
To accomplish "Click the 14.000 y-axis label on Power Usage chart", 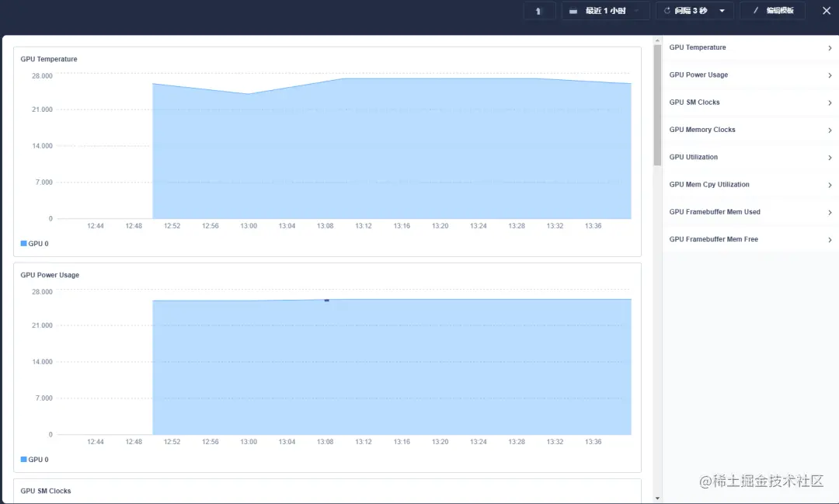I will tap(42, 362).
